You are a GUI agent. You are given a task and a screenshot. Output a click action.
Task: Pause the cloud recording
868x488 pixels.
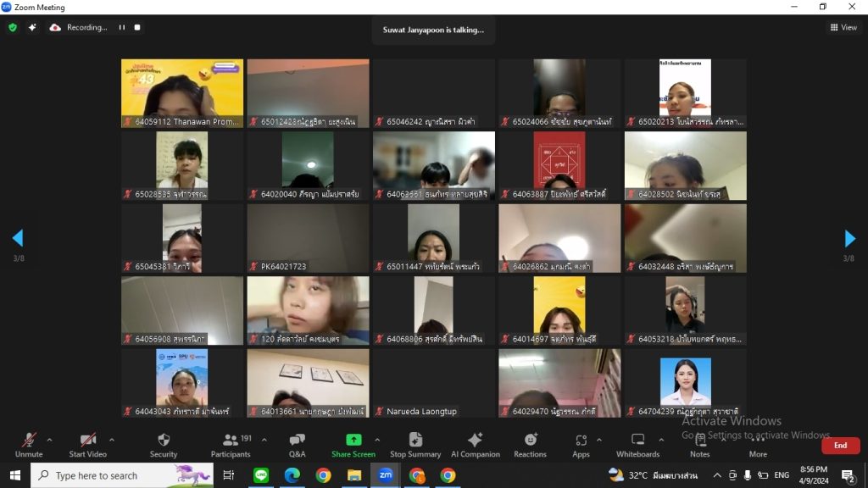pyautogui.click(x=122, y=27)
